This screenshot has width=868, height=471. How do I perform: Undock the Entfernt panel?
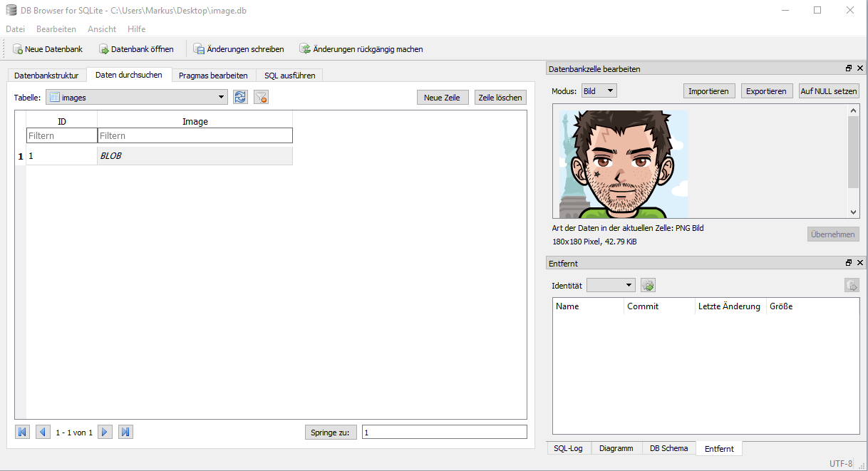(x=849, y=263)
